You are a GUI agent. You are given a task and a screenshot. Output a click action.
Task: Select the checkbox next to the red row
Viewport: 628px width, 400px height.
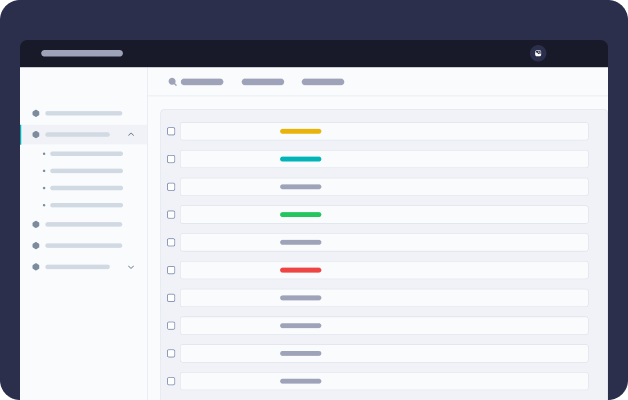pos(171,270)
